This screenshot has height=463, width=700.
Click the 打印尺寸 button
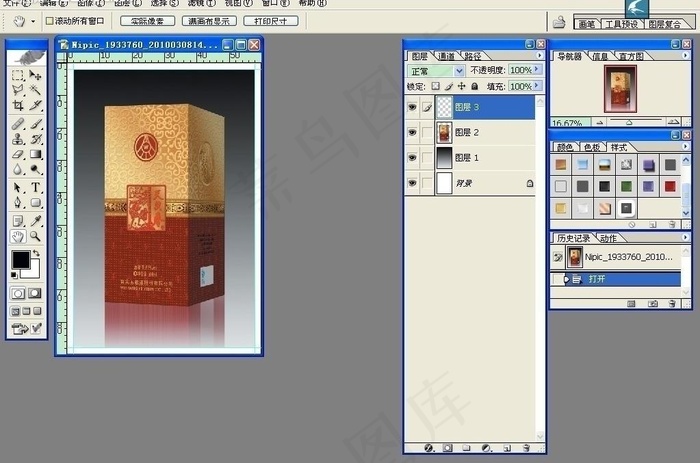[271, 21]
